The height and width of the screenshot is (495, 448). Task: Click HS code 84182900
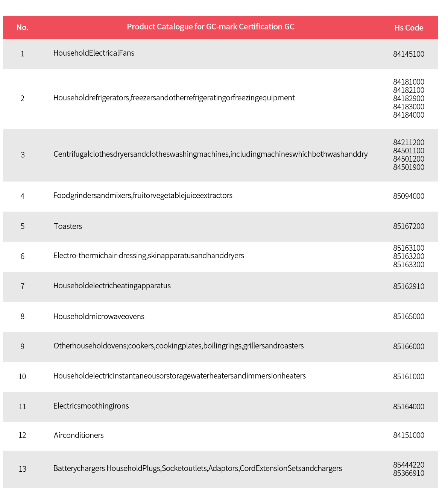[x=409, y=98]
